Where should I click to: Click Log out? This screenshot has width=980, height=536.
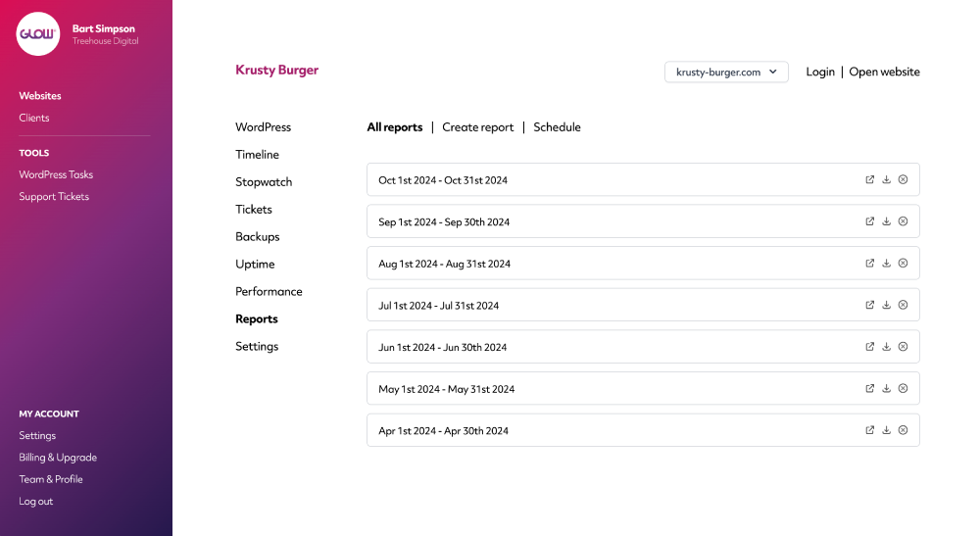pyautogui.click(x=35, y=501)
